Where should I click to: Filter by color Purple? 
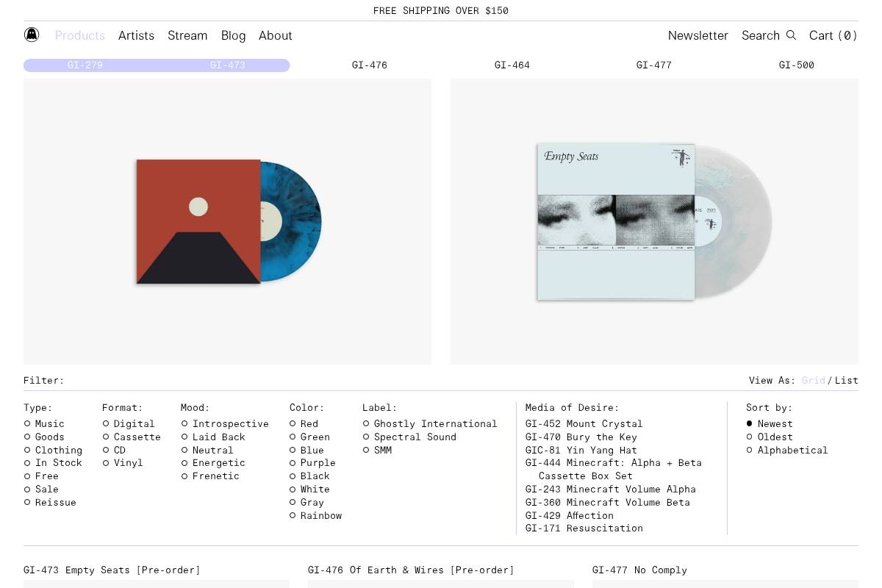point(313,463)
